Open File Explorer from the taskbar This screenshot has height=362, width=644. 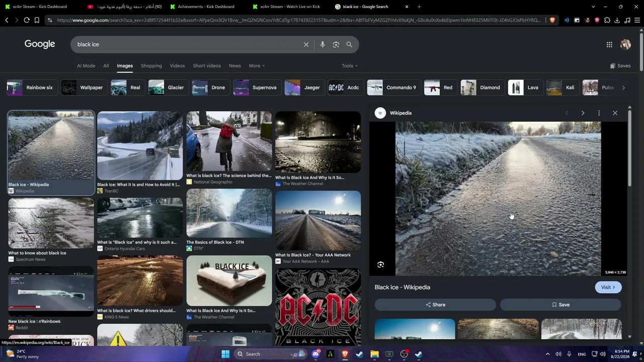tap(374, 354)
